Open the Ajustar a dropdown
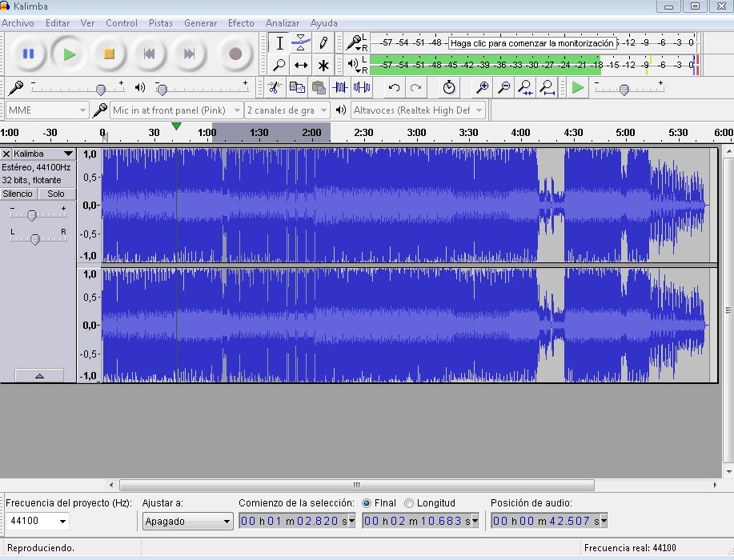Viewport: 734px width, 560px height. click(187, 521)
